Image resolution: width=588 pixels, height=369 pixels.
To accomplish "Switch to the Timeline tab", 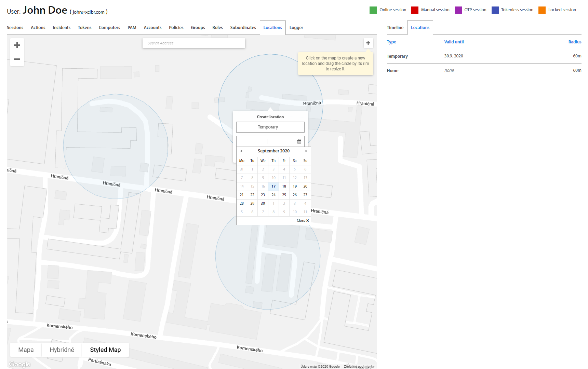I will pos(395,28).
